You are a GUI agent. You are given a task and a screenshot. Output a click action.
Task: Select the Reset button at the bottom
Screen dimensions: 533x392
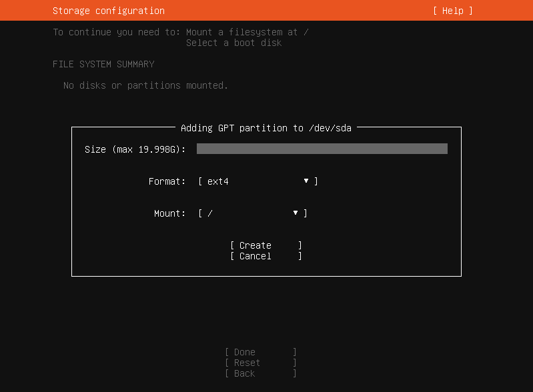pos(260,363)
